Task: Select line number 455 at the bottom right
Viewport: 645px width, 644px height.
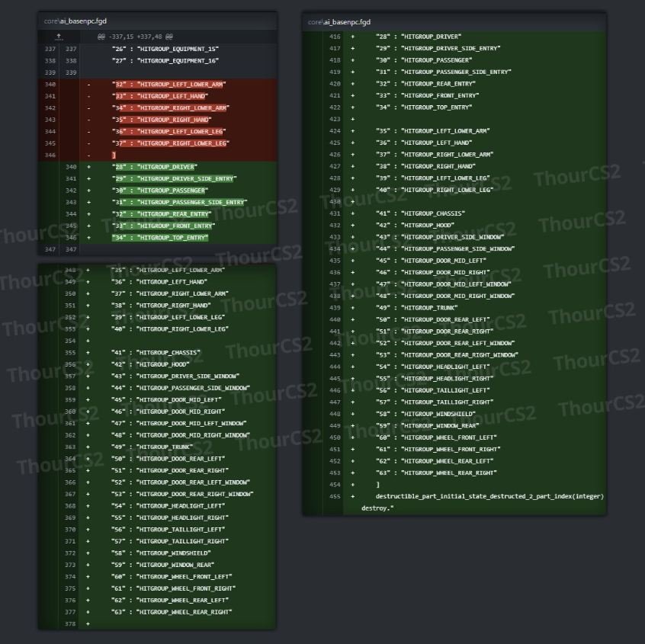Action: [x=335, y=496]
